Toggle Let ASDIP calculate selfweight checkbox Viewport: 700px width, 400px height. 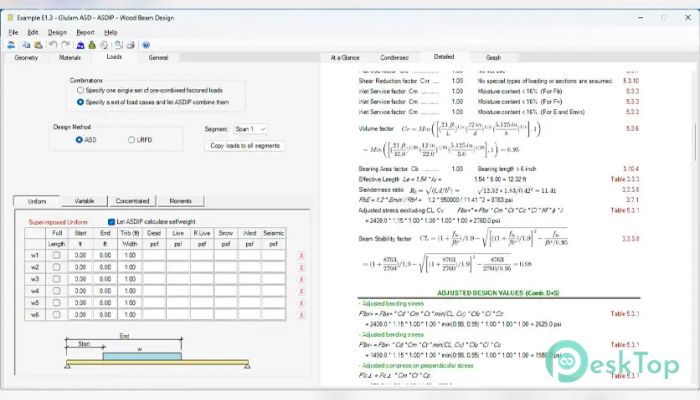pos(112,221)
